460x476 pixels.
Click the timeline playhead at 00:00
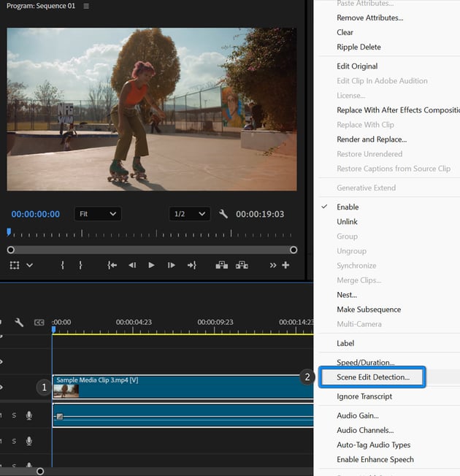coord(54,330)
